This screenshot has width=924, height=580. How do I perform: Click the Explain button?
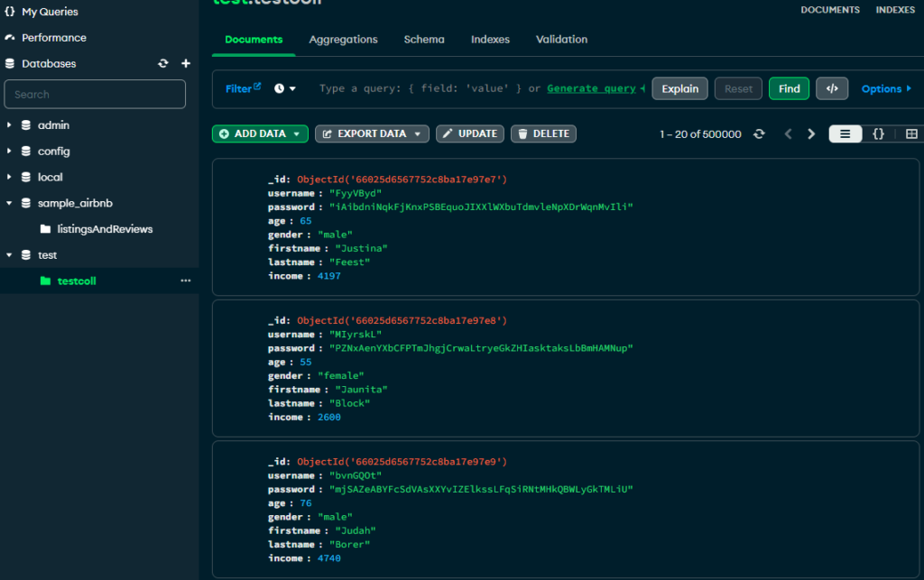[x=680, y=88]
